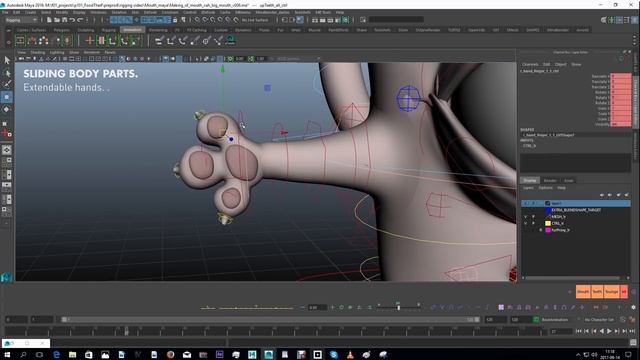Open the No Character Set dropdown
Screen dimensions: 640x360
(599, 320)
